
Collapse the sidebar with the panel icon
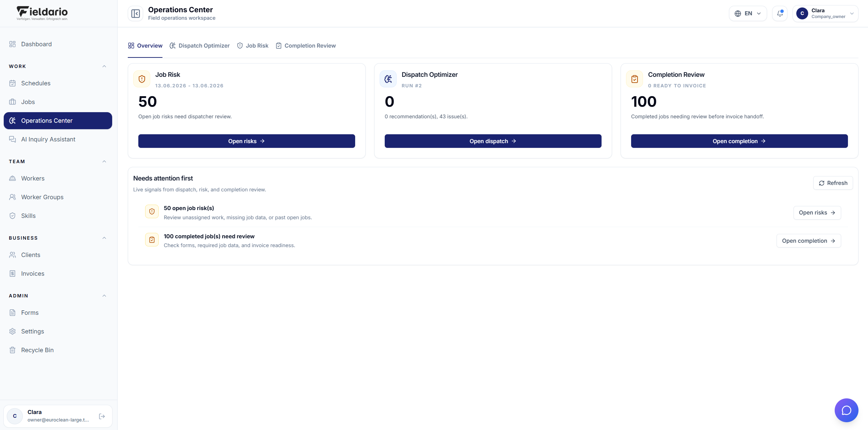(135, 14)
